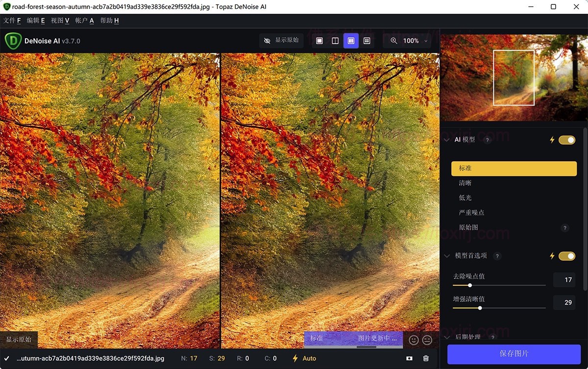Toggle 显示原始 eye button in toolbar

(281, 41)
